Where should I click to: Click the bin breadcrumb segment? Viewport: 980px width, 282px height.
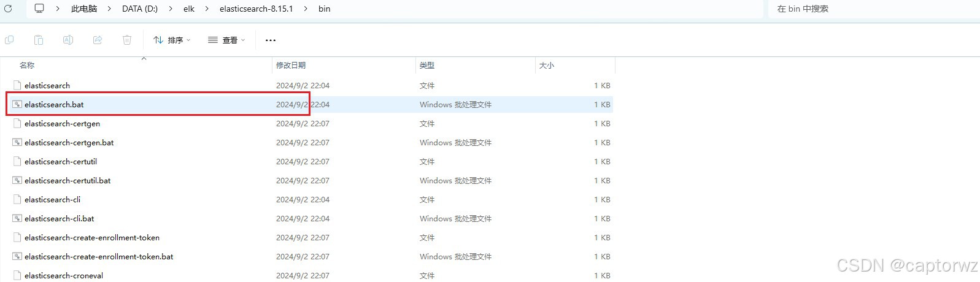325,9
